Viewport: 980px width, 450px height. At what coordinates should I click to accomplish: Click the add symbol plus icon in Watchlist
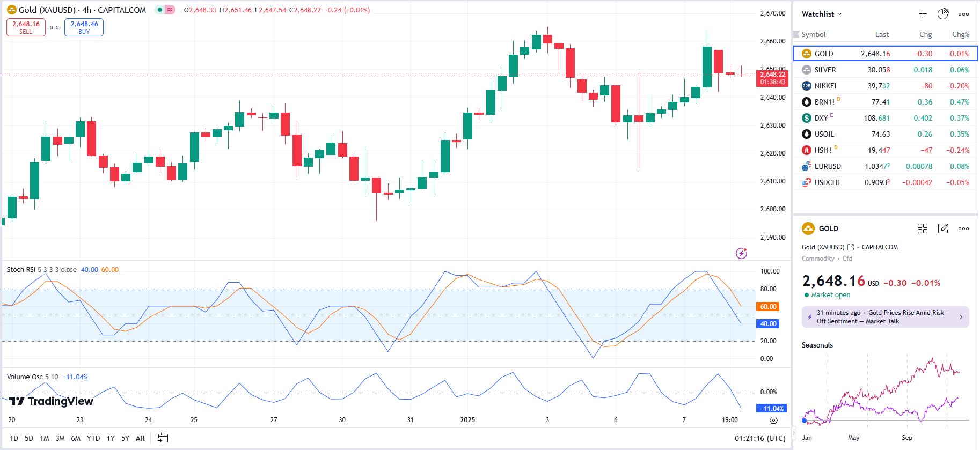923,14
